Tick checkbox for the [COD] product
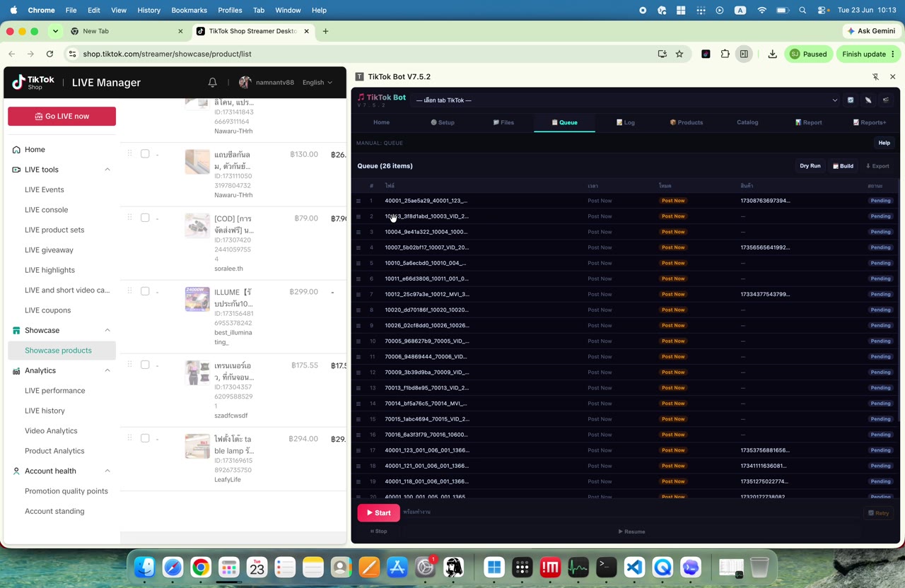 145,218
